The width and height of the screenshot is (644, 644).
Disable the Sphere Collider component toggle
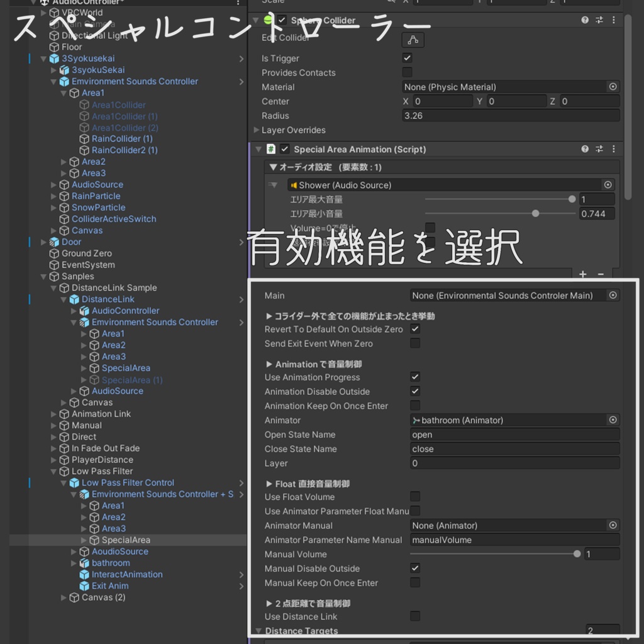tap(281, 19)
